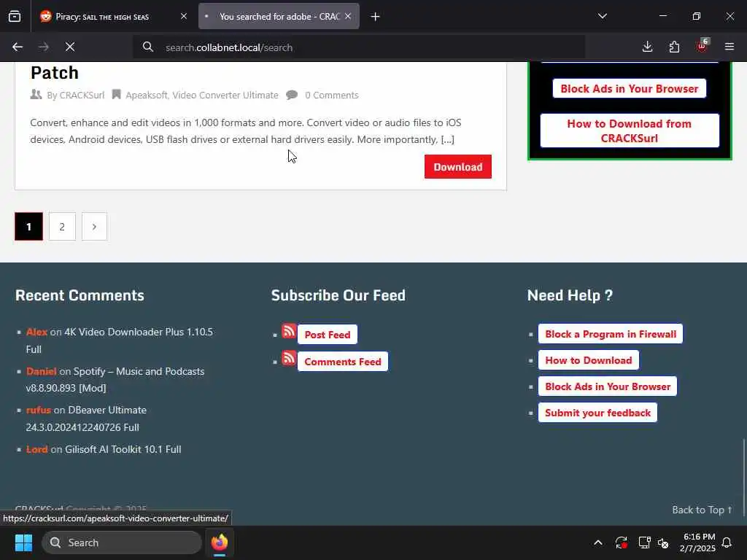Open the Windows Start menu
747x560 pixels.
tap(23, 542)
